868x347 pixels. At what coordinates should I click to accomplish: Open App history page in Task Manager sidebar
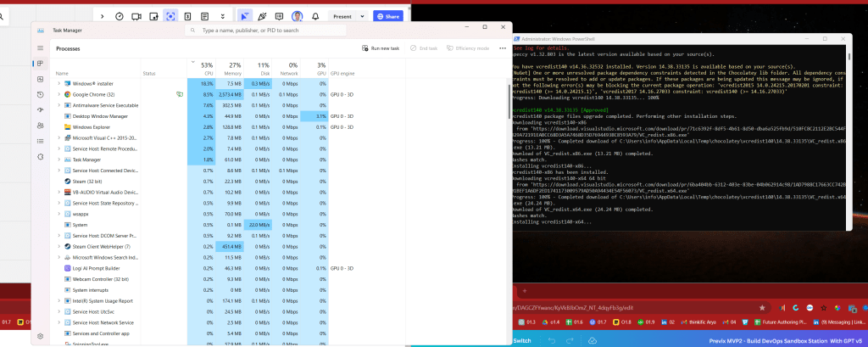41,95
